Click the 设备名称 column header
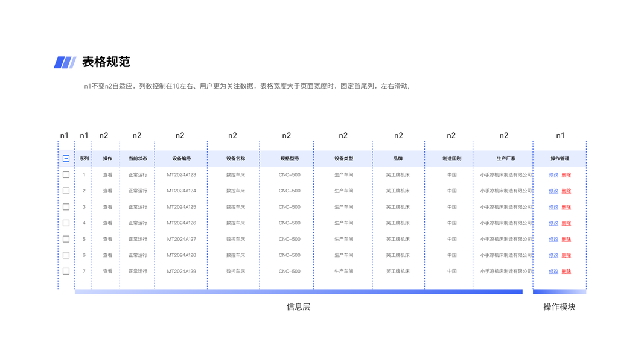 click(x=236, y=159)
